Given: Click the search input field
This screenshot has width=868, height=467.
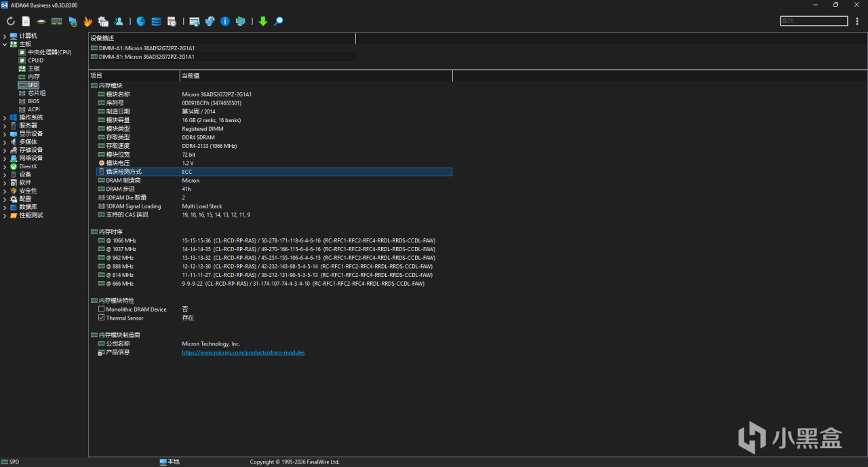Looking at the screenshot, I should 814,21.
